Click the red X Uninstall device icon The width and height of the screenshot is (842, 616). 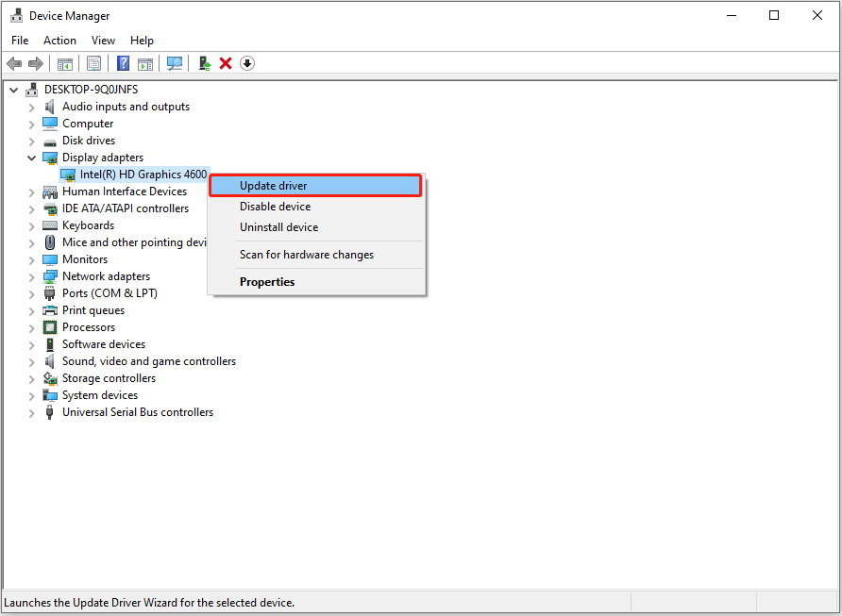226,64
